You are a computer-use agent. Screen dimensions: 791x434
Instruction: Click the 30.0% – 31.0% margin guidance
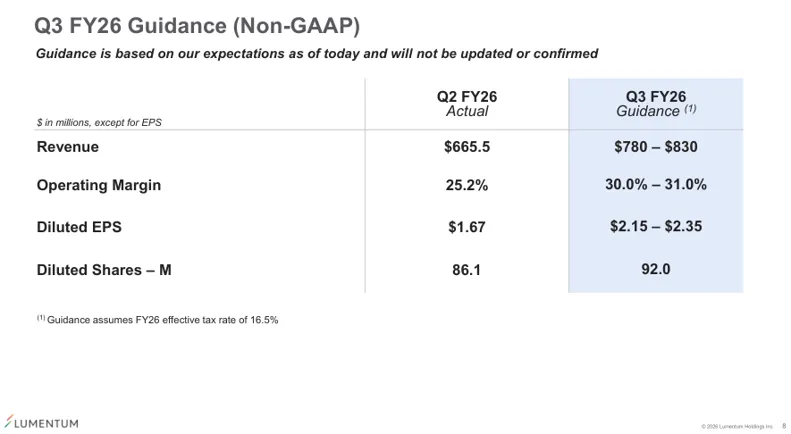click(655, 185)
